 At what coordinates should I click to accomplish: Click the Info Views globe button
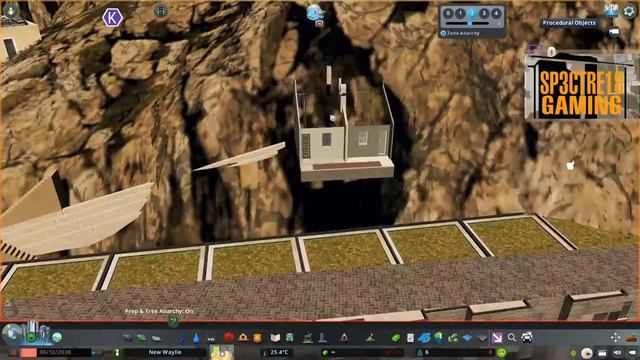click(11, 333)
